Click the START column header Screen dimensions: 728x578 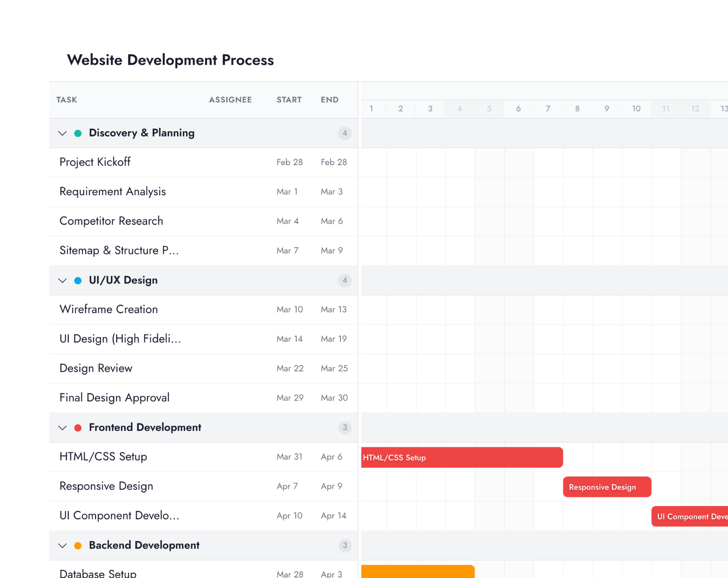pyautogui.click(x=289, y=100)
